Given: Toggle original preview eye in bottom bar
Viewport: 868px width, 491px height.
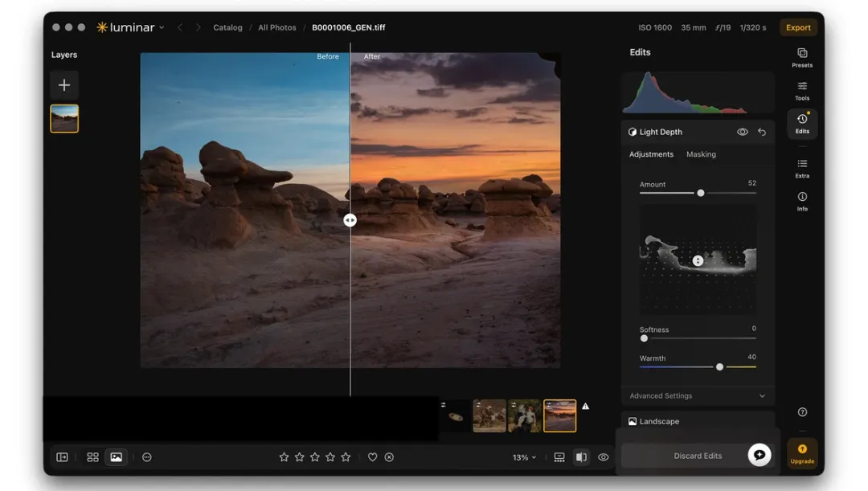Looking at the screenshot, I should [604, 457].
